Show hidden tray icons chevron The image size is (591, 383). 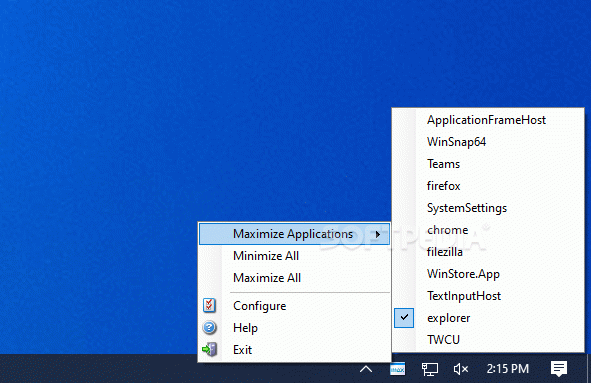366,369
